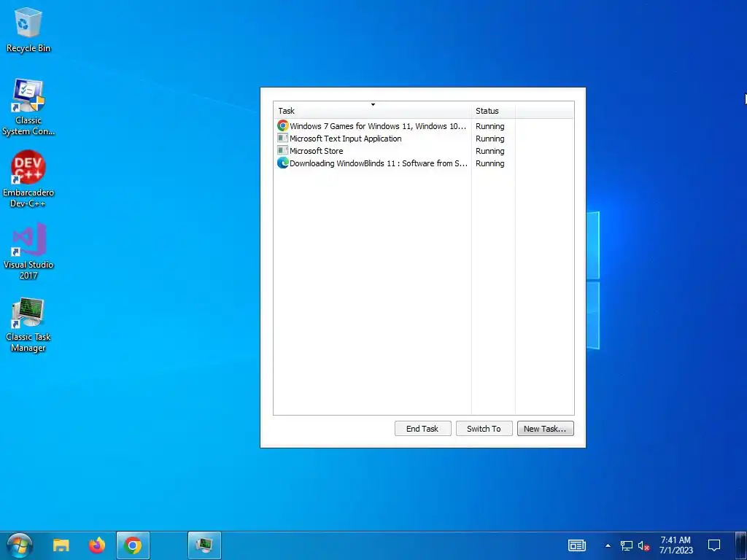747x560 pixels.
Task: Click the Switch To button
Action: point(484,429)
